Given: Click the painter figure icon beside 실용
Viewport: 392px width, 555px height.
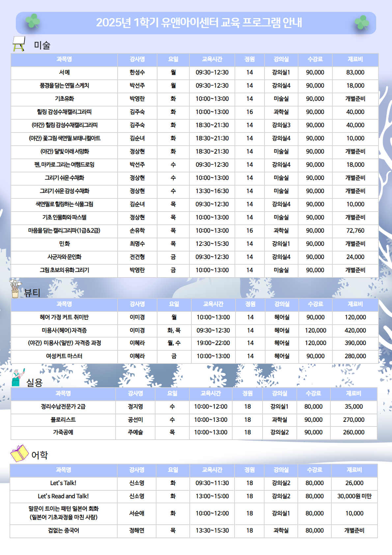Looking at the screenshot, I should [x=17, y=377].
